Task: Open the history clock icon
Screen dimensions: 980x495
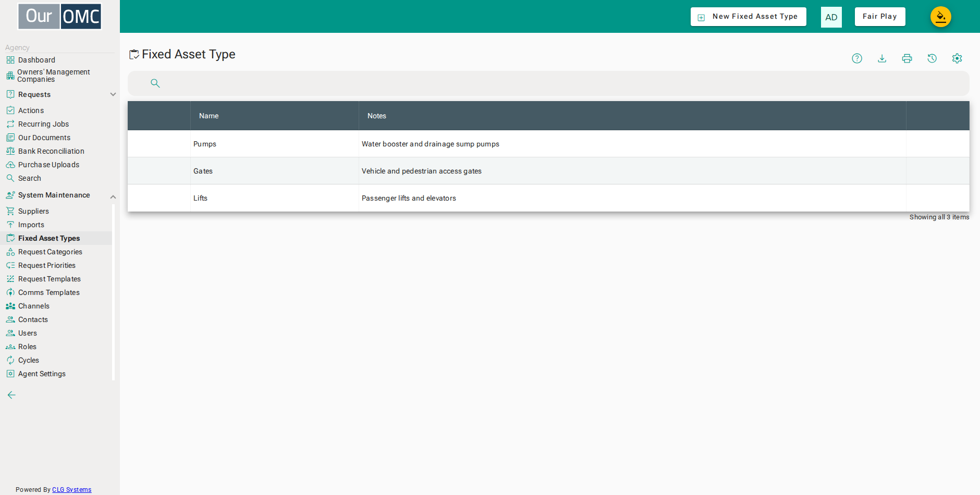Action: tap(932, 58)
